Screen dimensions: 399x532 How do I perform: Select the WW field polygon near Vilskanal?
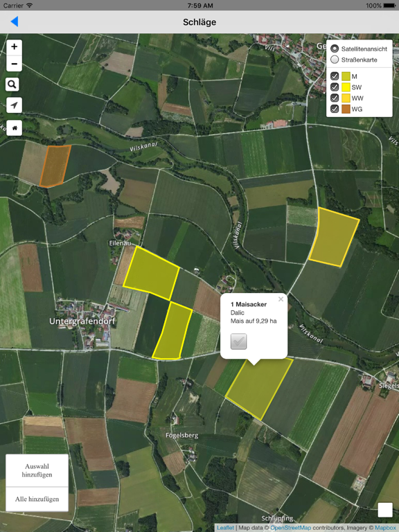click(x=334, y=237)
